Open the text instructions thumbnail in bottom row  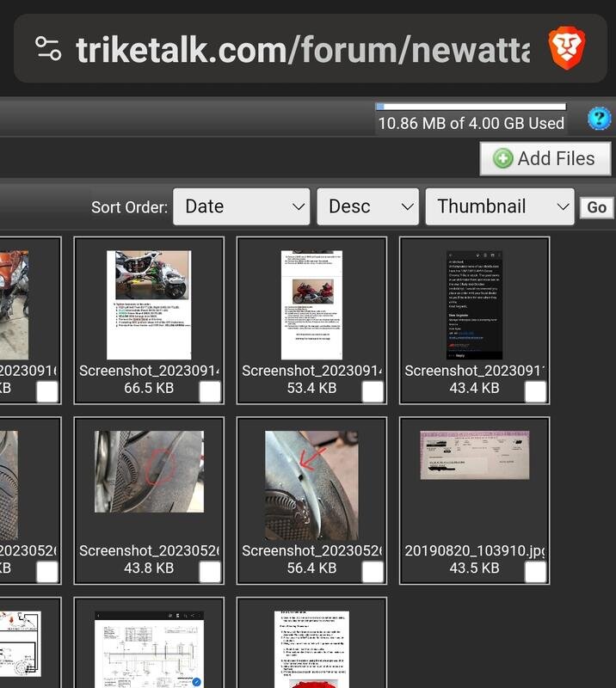[x=311, y=649]
